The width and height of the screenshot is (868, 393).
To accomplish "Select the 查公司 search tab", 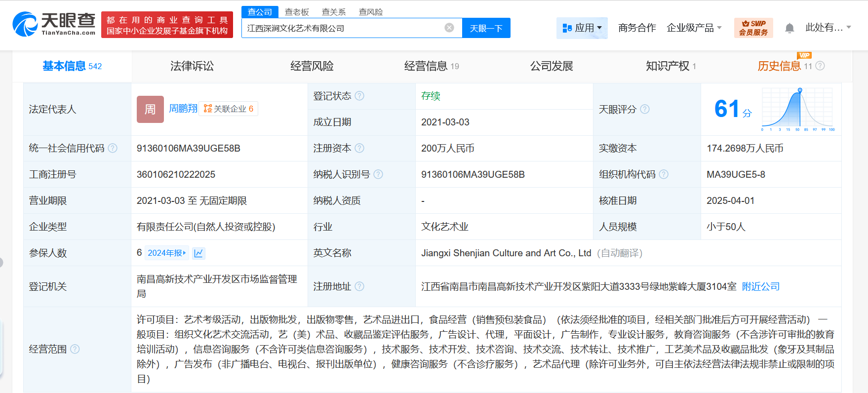I will (260, 12).
